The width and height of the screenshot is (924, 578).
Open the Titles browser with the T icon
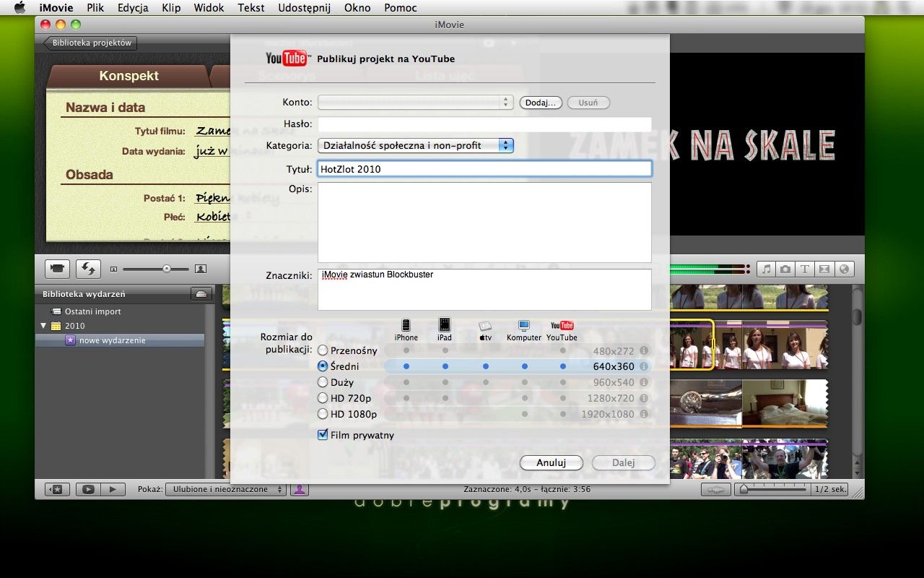tap(805, 269)
